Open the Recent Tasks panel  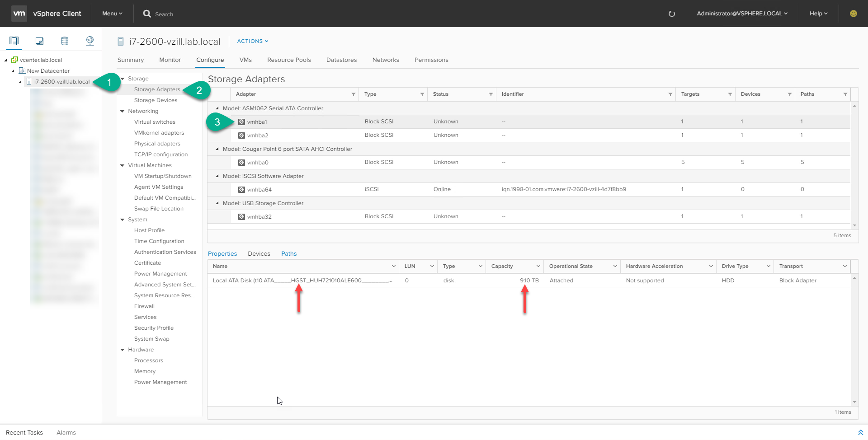click(24, 432)
